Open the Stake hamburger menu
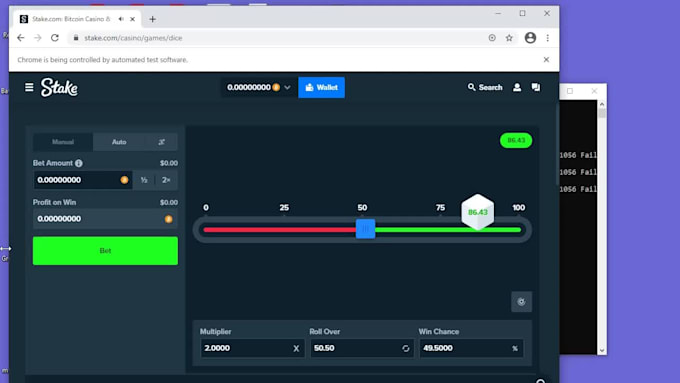This screenshot has width=680, height=383. [29, 88]
